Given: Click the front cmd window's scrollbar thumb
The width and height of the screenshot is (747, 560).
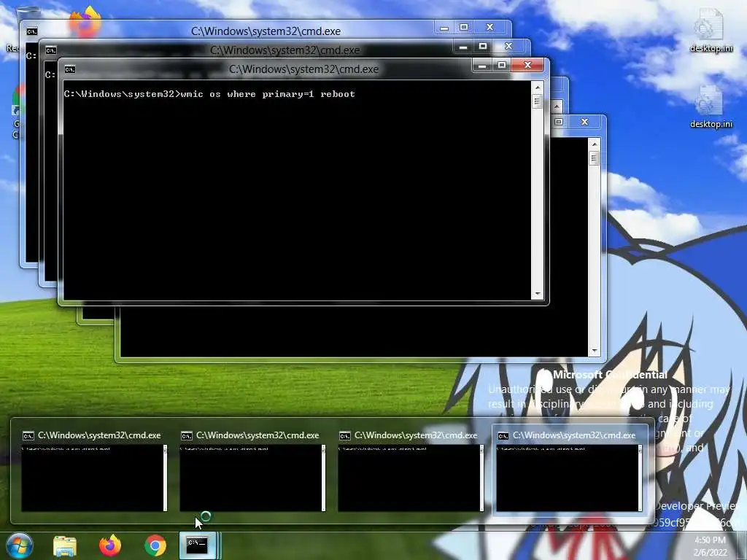Looking at the screenshot, I should click(x=538, y=101).
